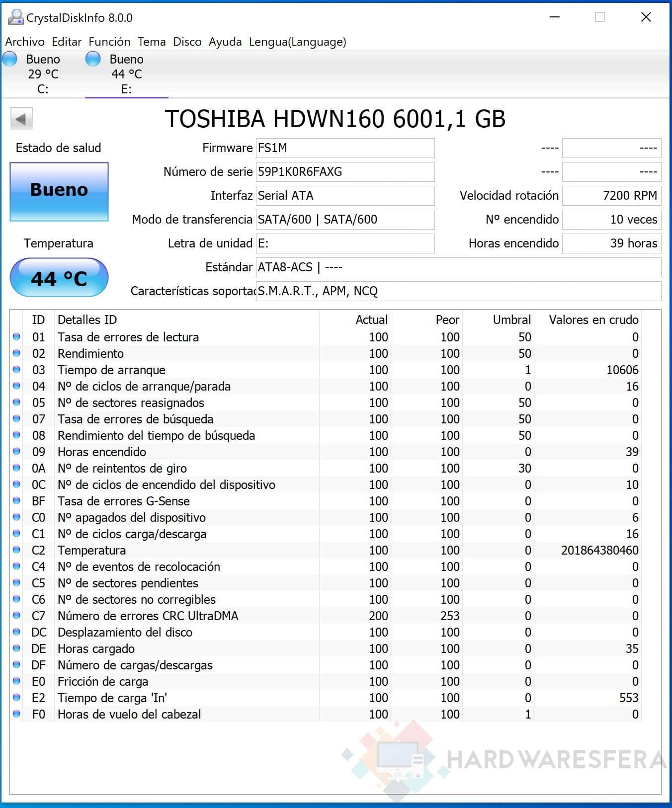Click status dot for attribute DC Desplazamiento del disco
The width and height of the screenshot is (672, 808).
(16, 632)
